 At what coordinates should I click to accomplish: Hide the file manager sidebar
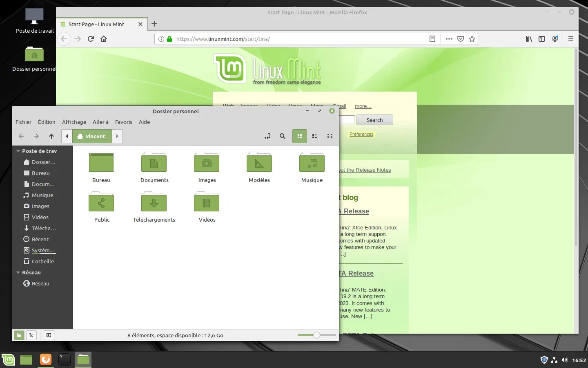coord(49,335)
